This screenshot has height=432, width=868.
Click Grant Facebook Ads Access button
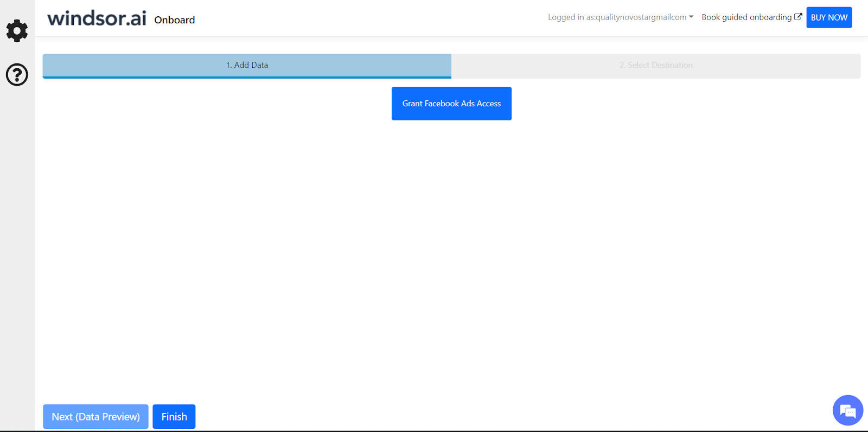[451, 104]
